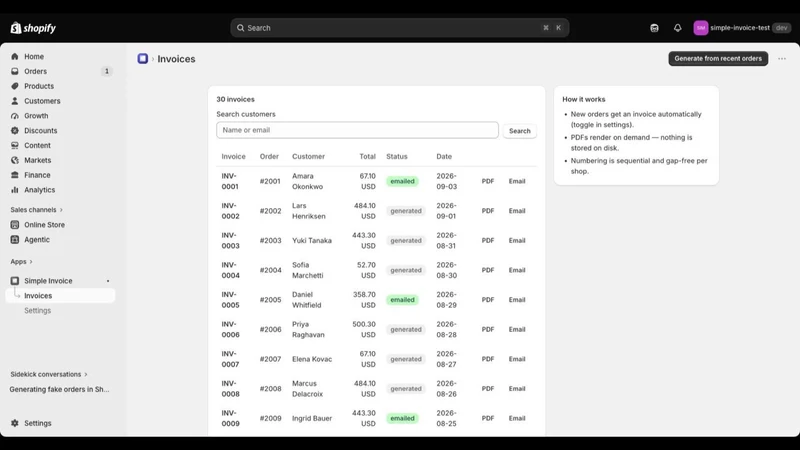Click the Products tag icon
Image resolution: width=800 pixels, height=450 pixels.
15,86
